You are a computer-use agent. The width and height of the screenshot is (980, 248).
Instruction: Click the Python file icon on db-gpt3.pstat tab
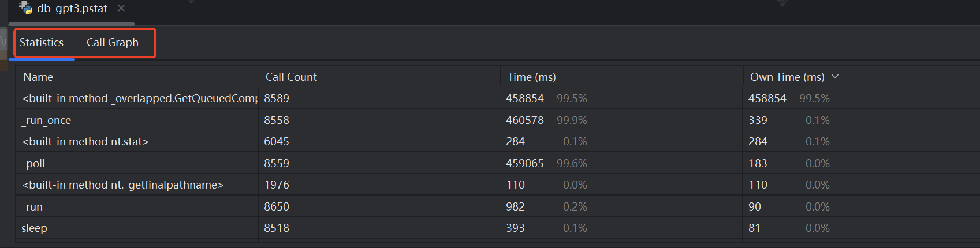click(25, 8)
